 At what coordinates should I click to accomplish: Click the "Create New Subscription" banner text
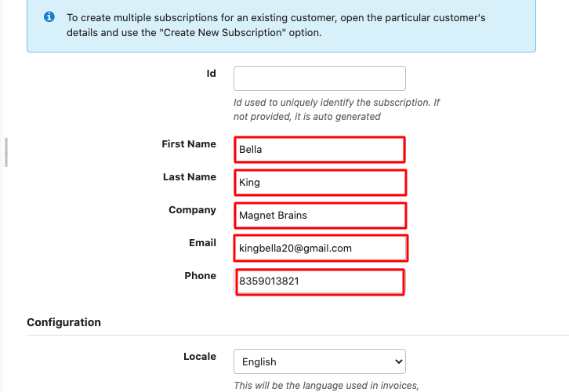(x=223, y=33)
